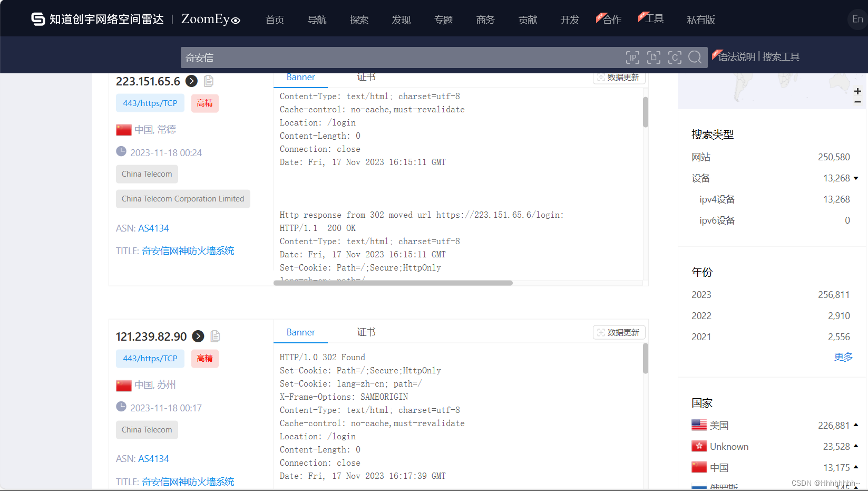Open the 合作 menu item
This screenshot has width=868, height=491.
pyautogui.click(x=612, y=20)
